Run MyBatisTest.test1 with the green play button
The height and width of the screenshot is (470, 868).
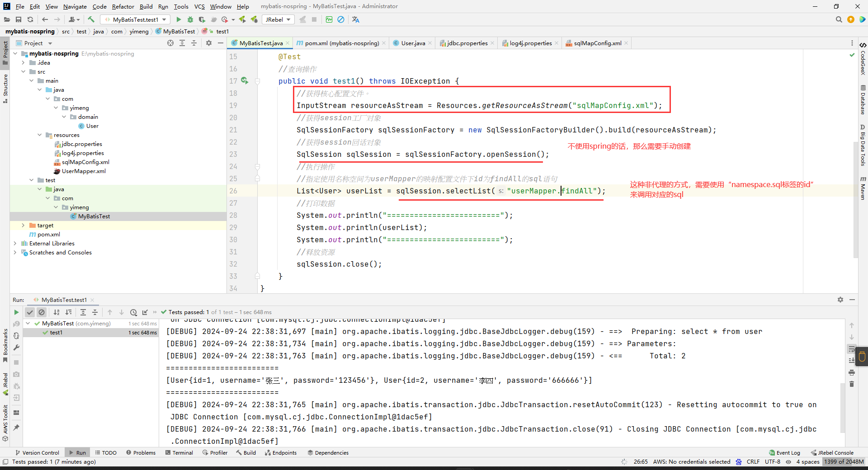click(179, 19)
